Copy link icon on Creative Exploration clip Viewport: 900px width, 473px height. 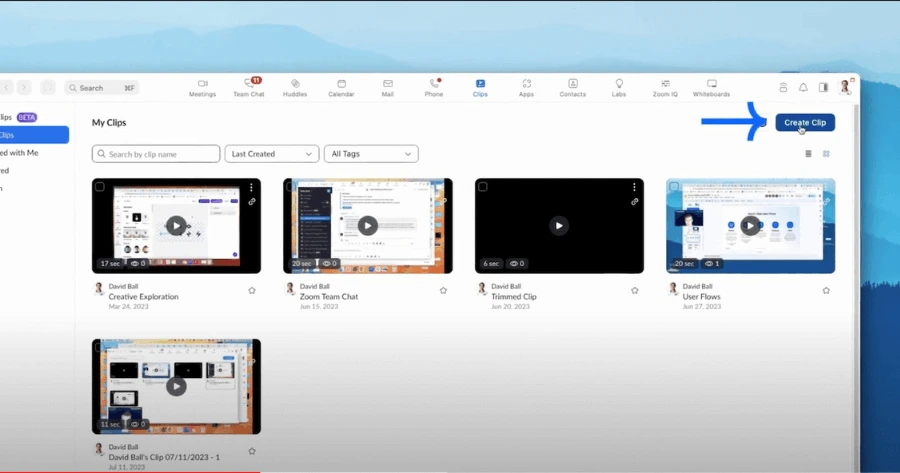[252, 202]
